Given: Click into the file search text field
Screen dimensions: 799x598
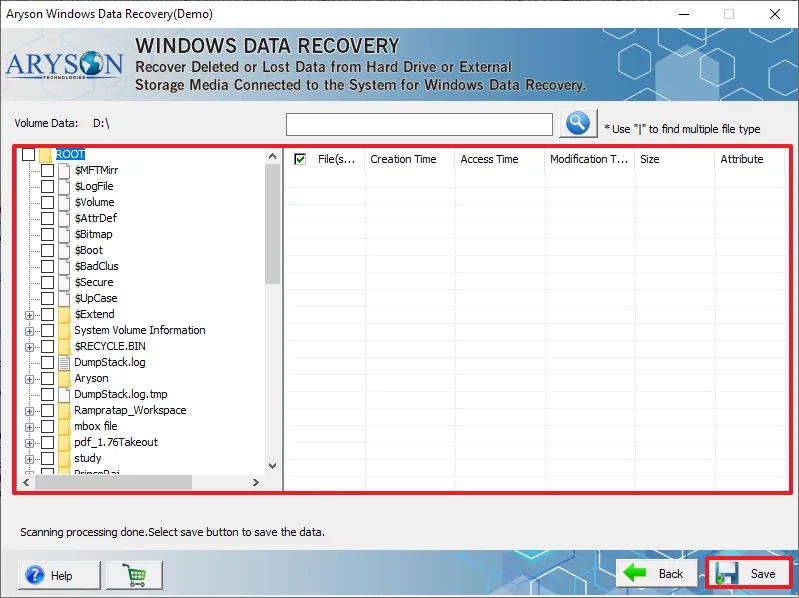Looking at the screenshot, I should coord(419,124).
